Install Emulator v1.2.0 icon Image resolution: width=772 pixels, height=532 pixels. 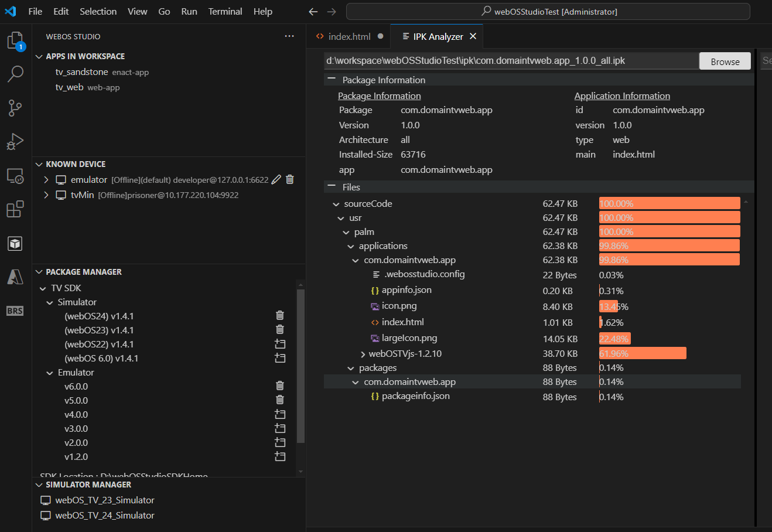point(280,456)
